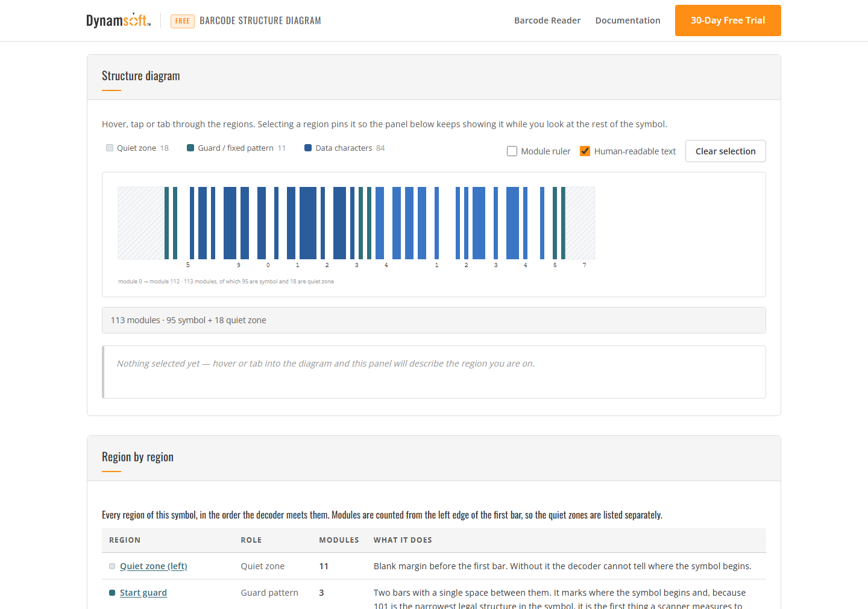Click the REGION column header

pyautogui.click(x=125, y=540)
